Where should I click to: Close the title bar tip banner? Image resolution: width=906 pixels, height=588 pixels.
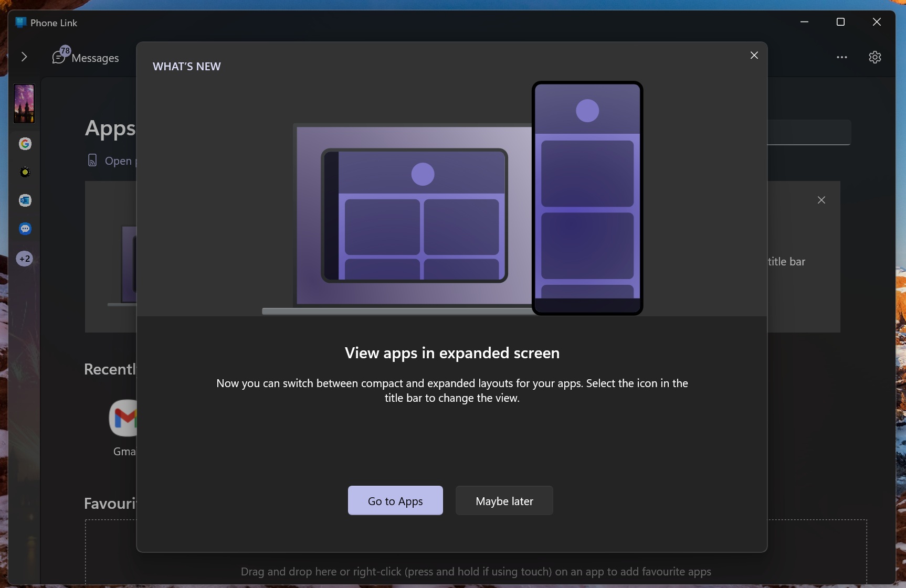821,200
